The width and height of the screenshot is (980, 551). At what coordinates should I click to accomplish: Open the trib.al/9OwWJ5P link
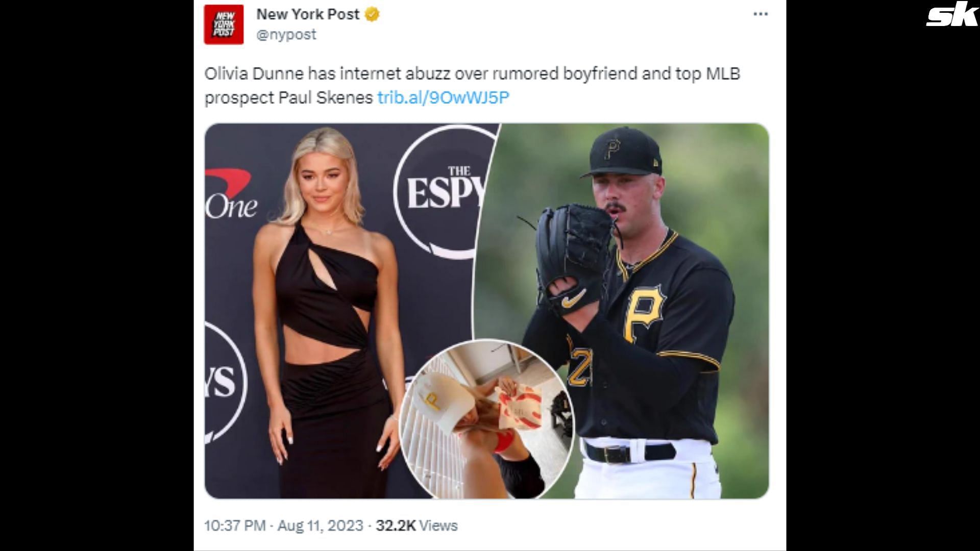pos(443,97)
